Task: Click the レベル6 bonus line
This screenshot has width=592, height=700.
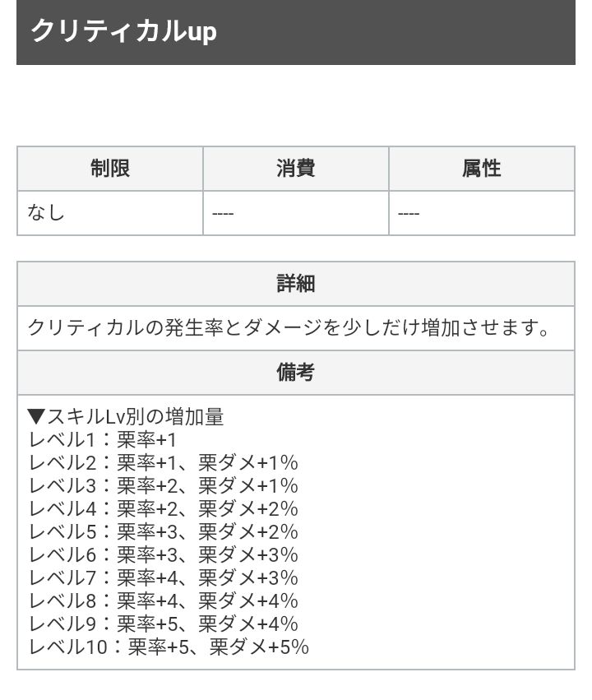Action: coord(163,554)
